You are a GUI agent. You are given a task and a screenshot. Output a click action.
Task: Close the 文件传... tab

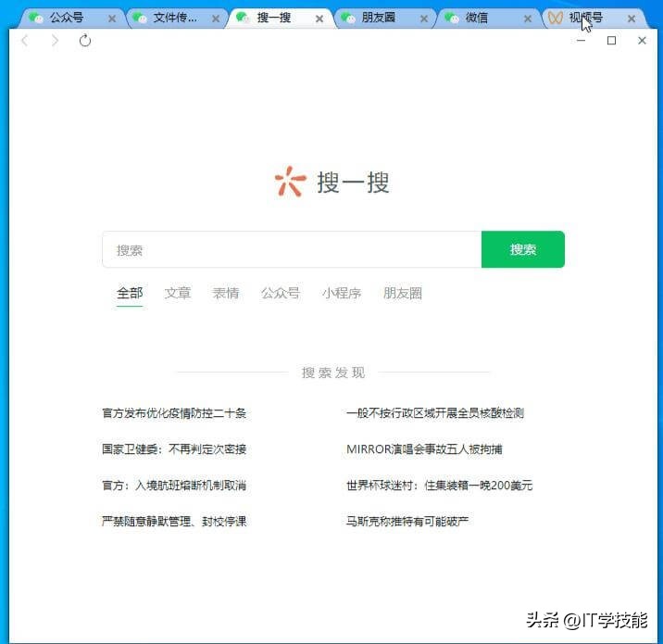point(216,19)
